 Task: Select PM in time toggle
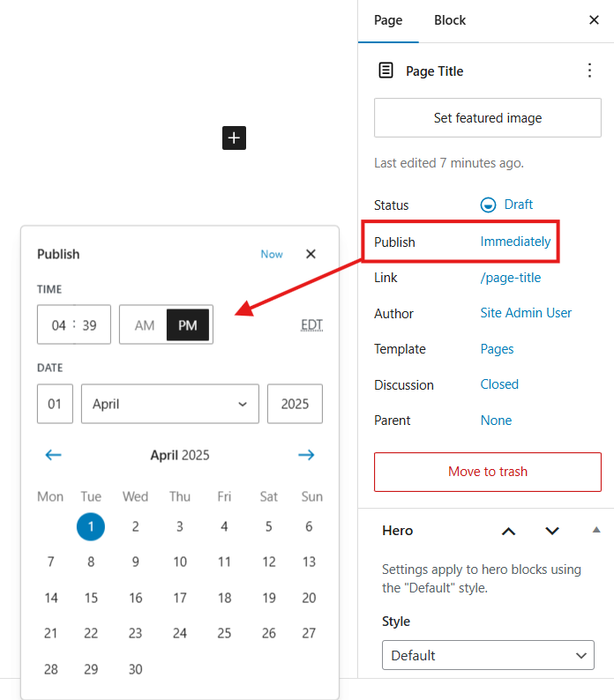188,325
